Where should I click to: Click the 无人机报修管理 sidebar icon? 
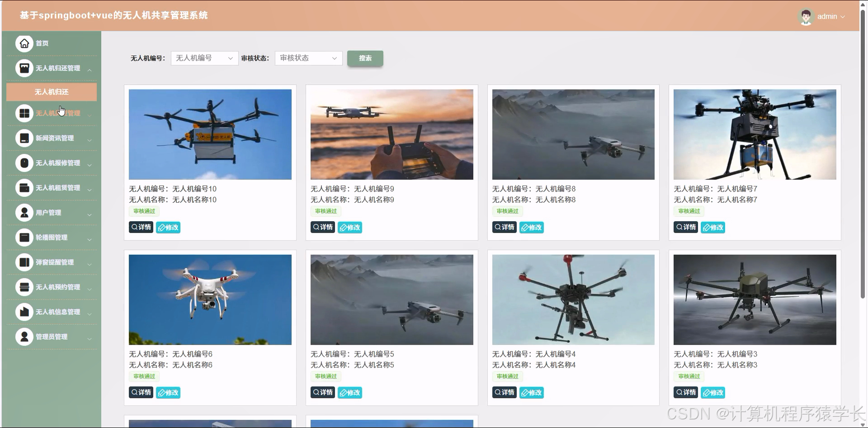(x=24, y=163)
